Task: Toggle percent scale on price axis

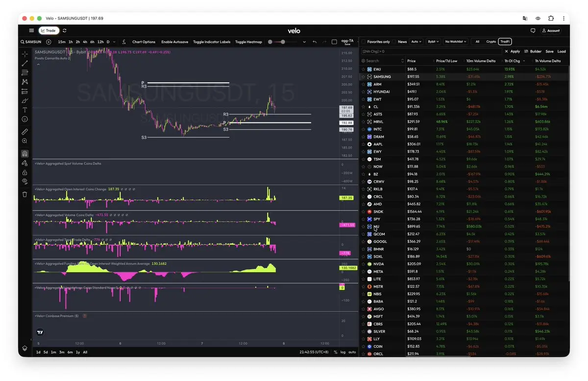Action: coord(336,352)
